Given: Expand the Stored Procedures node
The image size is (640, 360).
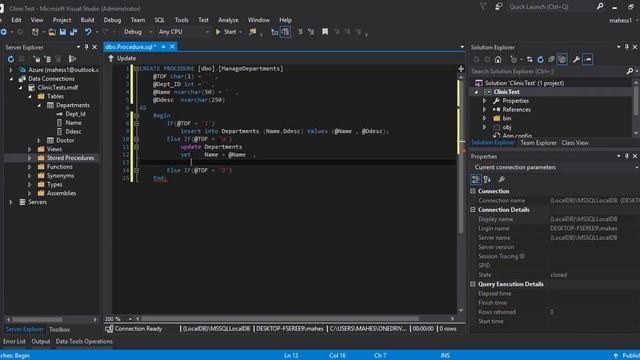Looking at the screenshot, I should point(29,158).
